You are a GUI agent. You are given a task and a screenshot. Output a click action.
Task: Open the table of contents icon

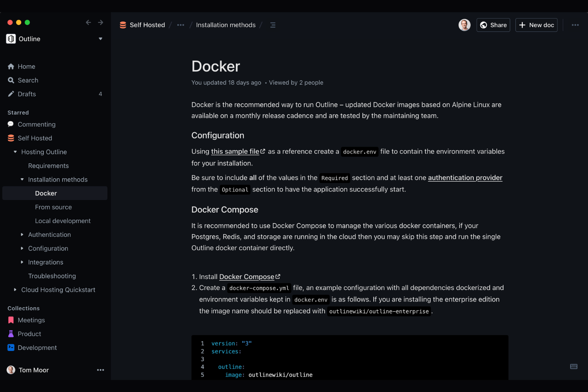273,25
